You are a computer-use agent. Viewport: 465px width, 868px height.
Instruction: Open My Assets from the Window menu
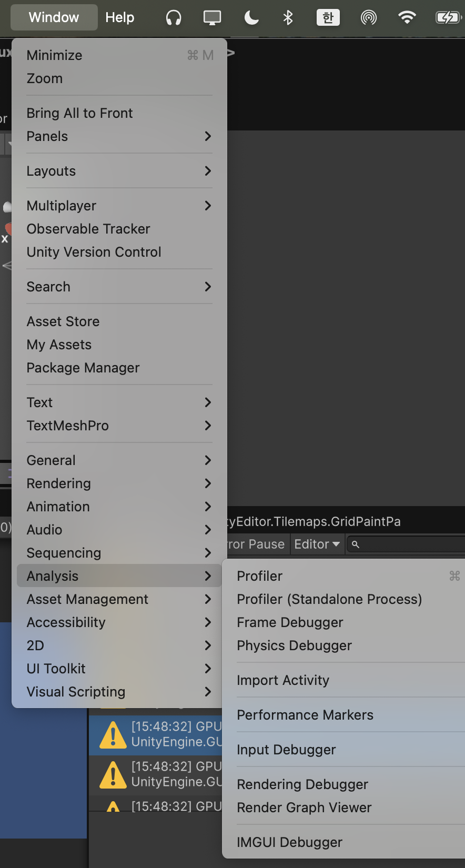[x=119, y=345]
